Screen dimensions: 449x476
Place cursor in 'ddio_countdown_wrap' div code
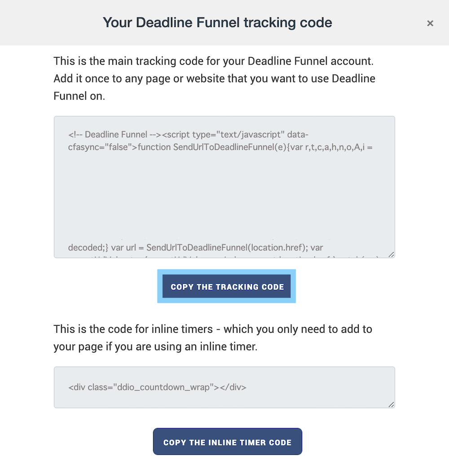click(x=157, y=387)
